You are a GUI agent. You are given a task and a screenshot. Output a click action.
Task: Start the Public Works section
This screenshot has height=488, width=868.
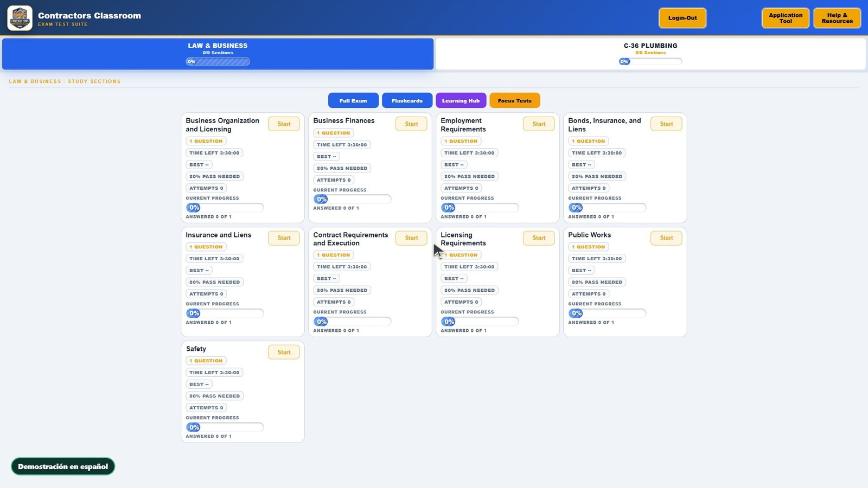point(666,238)
